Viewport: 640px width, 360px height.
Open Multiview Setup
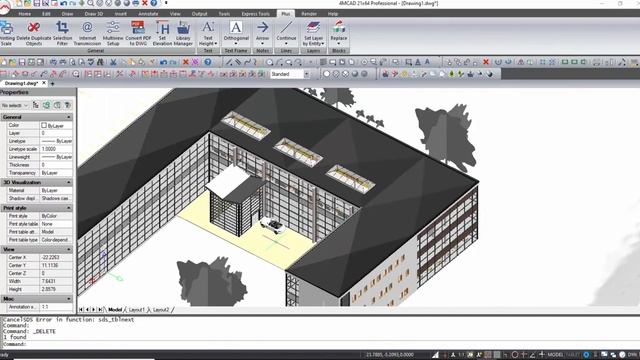(x=113, y=33)
